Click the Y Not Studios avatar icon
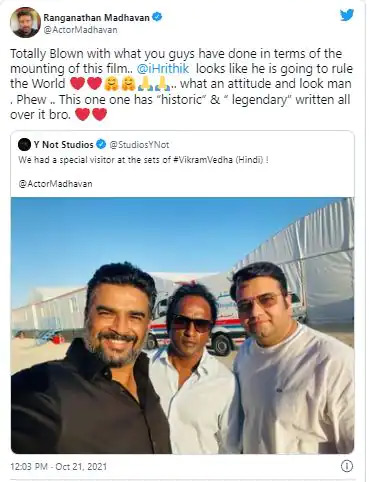The image size is (369, 482). (x=24, y=145)
